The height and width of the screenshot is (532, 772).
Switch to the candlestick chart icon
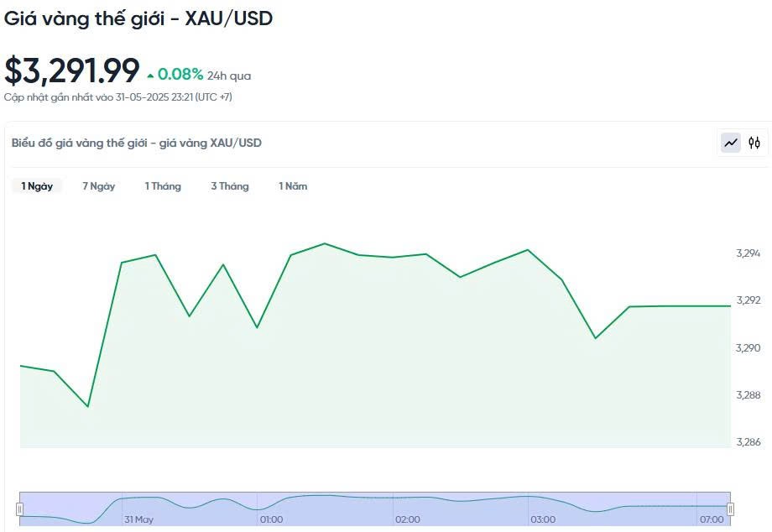(x=754, y=143)
